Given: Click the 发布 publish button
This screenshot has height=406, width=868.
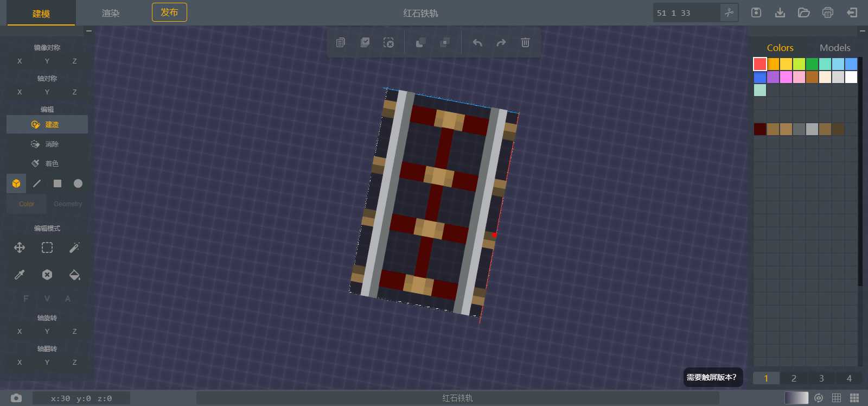Looking at the screenshot, I should 169,12.
